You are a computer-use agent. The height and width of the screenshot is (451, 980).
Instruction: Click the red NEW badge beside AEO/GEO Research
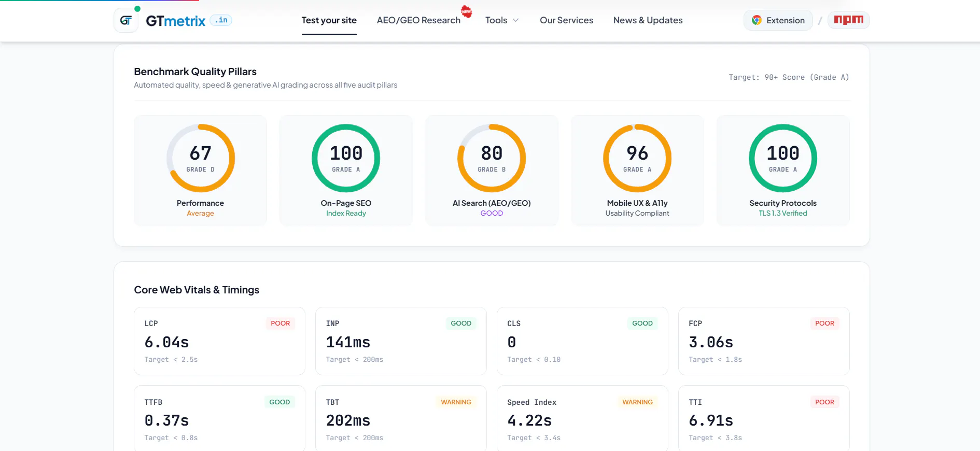click(x=467, y=11)
